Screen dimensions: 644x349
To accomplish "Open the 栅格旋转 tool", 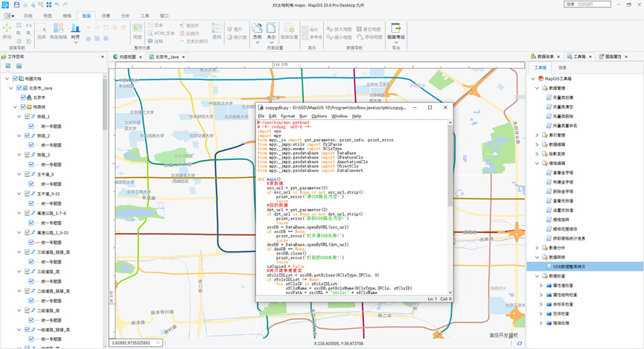I will pos(558,220).
